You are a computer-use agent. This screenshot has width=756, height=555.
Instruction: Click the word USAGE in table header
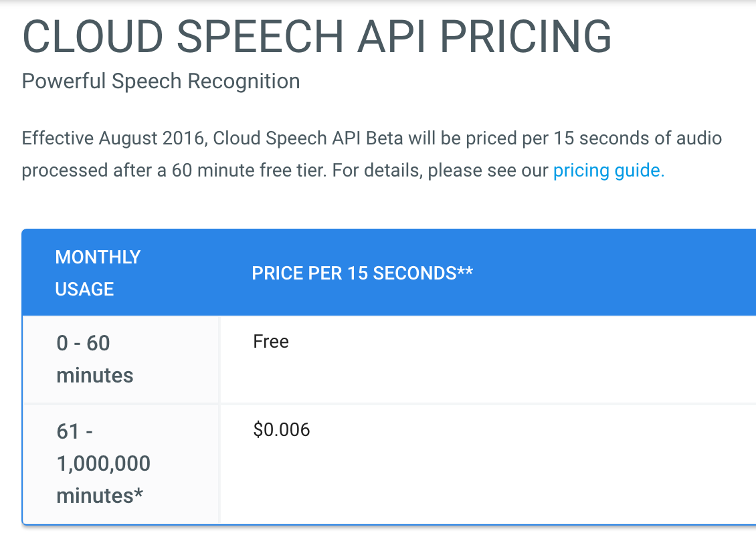coord(84,289)
